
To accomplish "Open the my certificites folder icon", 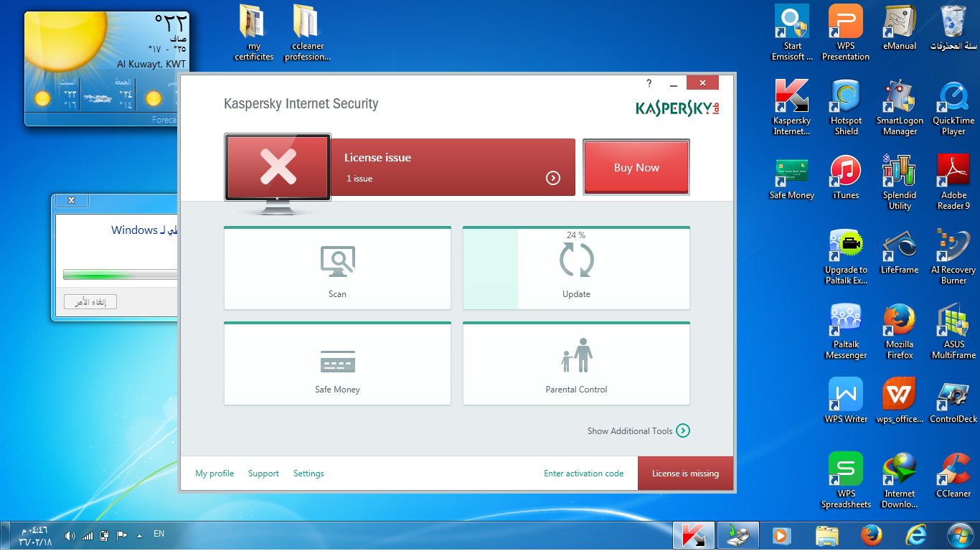I will (x=254, y=32).
